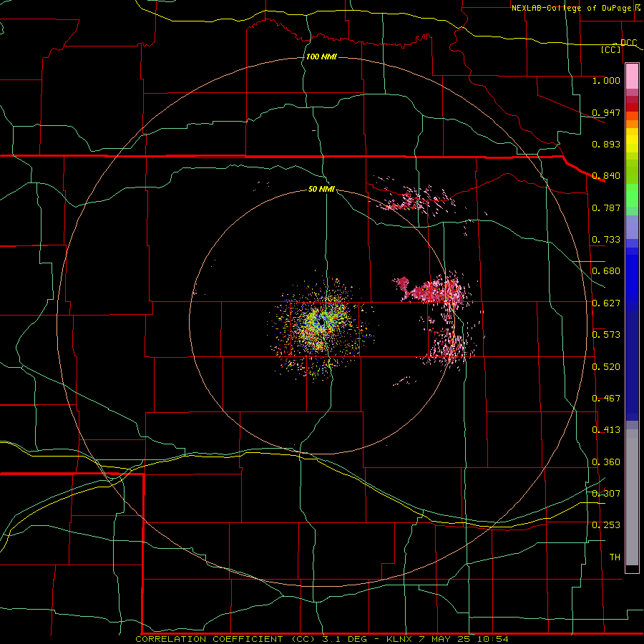644x644 pixels.
Task: Click the 0.733 legend value
Action: tap(606, 240)
